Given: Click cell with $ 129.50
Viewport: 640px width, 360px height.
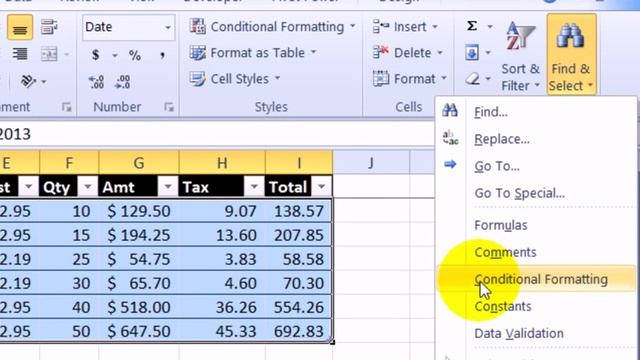Looking at the screenshot, I should click(x=139, y=211).
